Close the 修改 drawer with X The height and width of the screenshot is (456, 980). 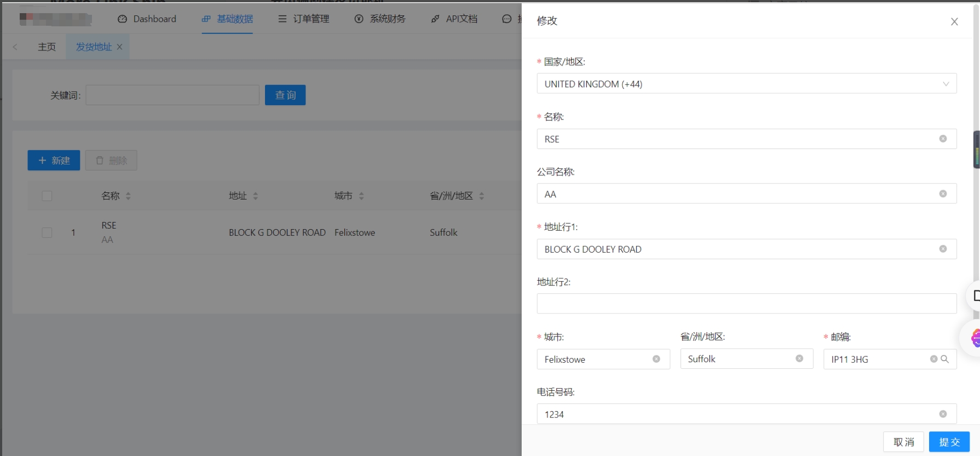pyautogui.click(x=954, y=21)
